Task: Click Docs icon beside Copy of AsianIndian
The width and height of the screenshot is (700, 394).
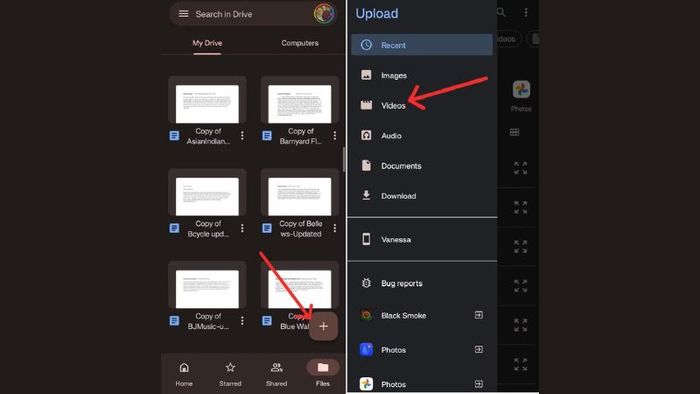Action: point(175,136)
